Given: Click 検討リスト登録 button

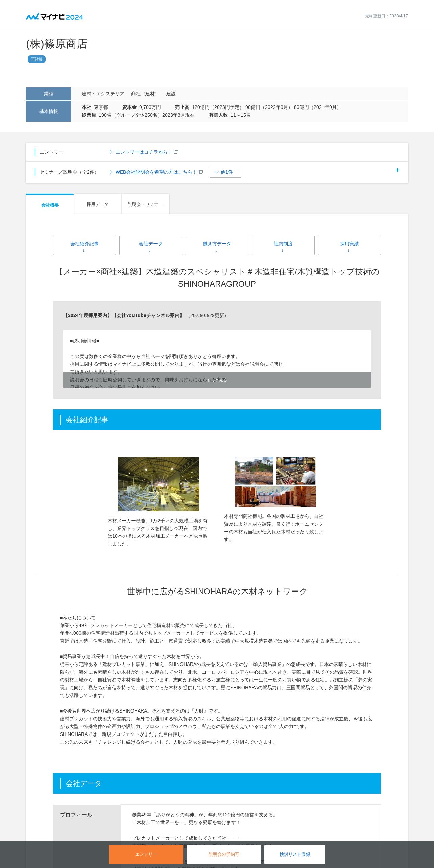Looking at the screenshot, I should click(295, 854).
